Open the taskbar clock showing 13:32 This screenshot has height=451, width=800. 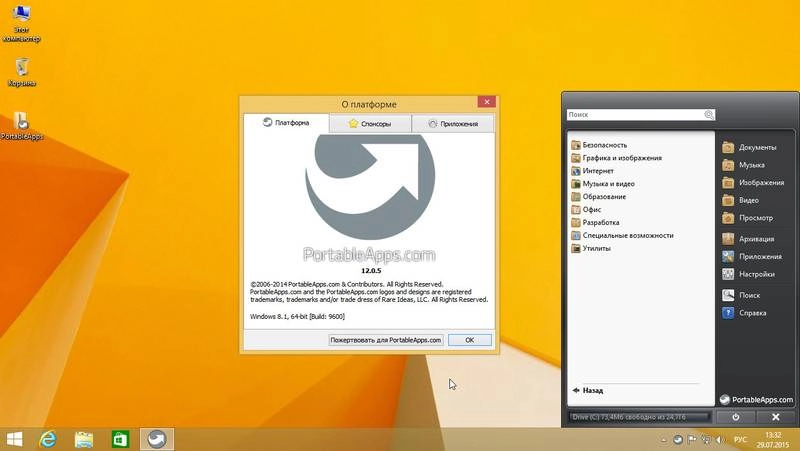pyautogui.click(x=773, y=439)
